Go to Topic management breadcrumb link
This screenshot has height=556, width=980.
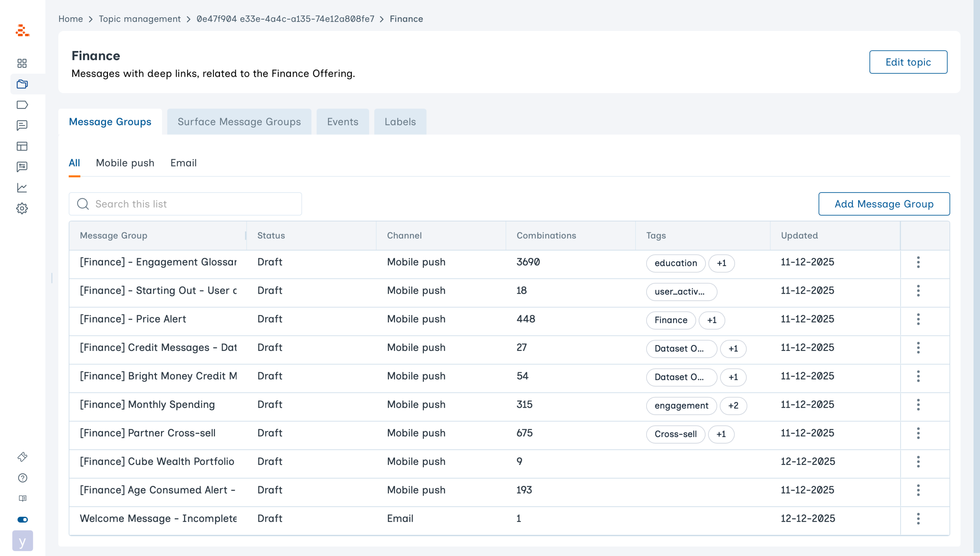pyautogui.click(x=139, y=19)
